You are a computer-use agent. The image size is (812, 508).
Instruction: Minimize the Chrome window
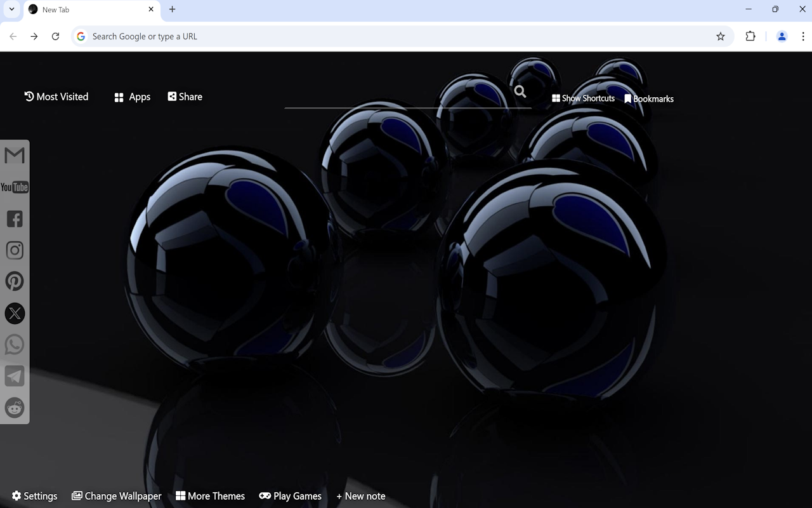pos(749,10)
